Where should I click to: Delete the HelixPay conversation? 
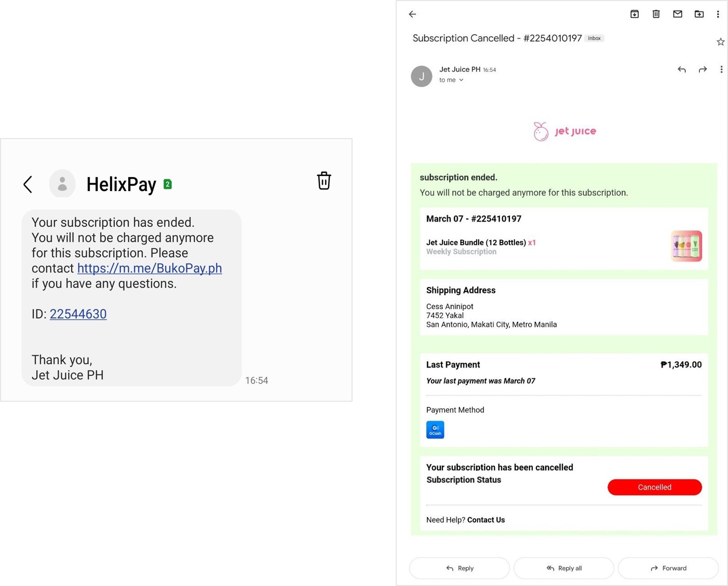[324, 181]
